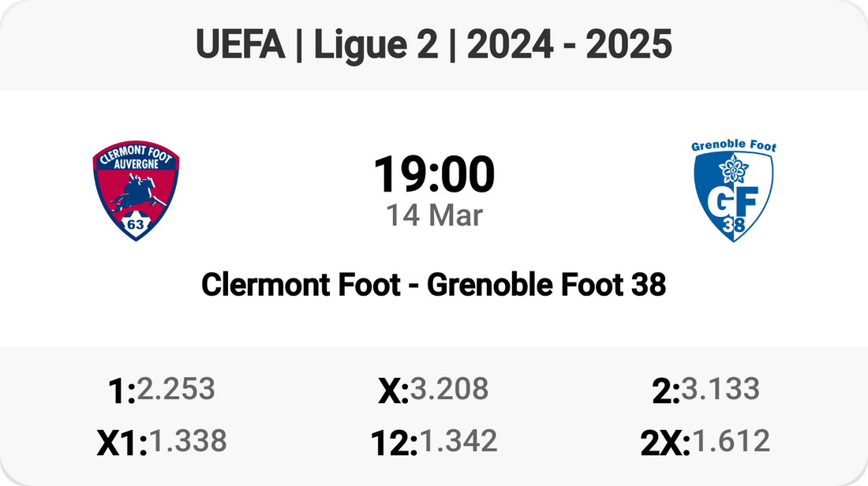Click the 14 Mar match date
Viewport: 868px width, 486px height.
pyautogui.click(x=434, y=215)
